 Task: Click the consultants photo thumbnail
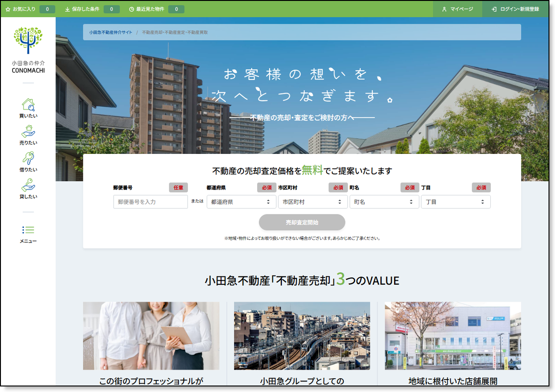pos(151,336)
